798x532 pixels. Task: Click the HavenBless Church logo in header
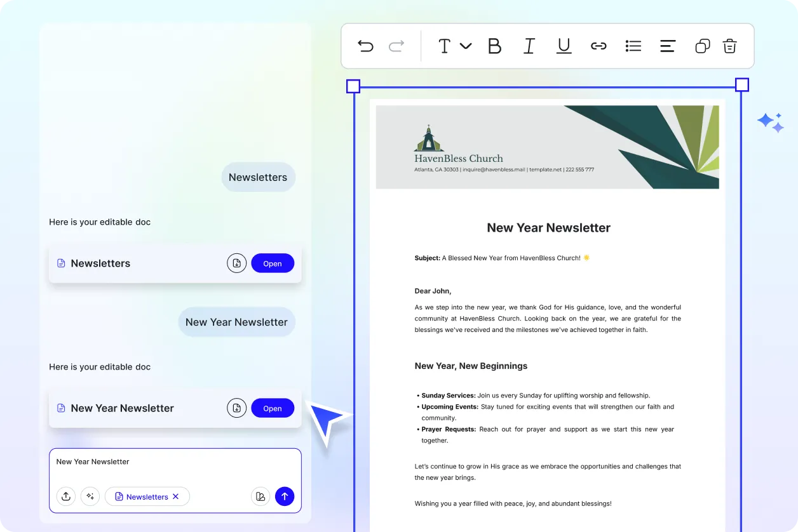coord(429,138)
